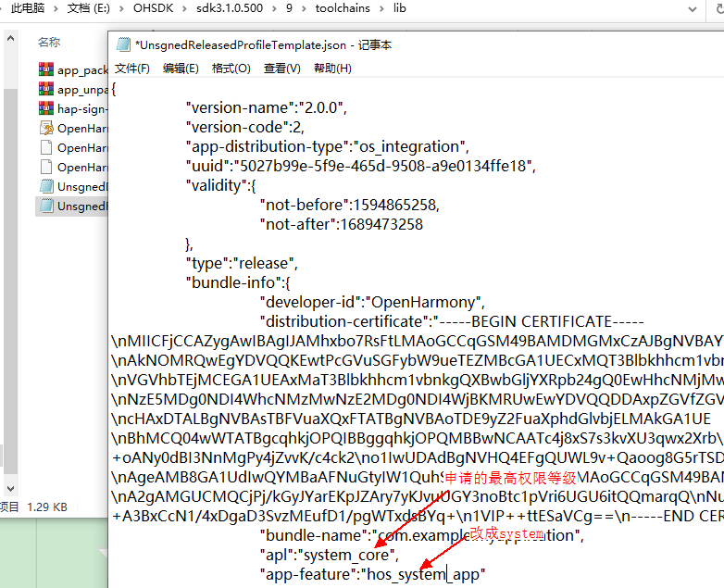Screen dimensions: 724x588
Task: Click the Explorer scrollbar up arrow
Action: (x=10, y=38)
